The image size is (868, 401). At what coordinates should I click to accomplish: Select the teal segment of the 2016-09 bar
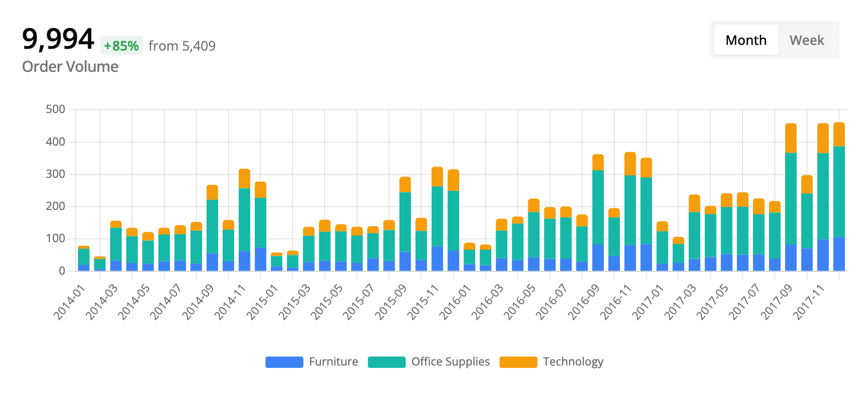click(x=598, y=207)
